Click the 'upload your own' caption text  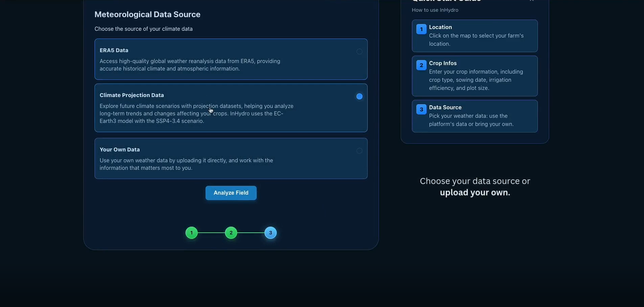475,192
